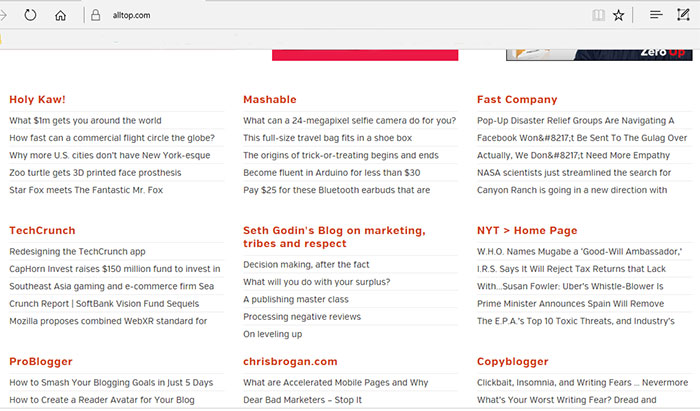Open 'How to Create a Reader Avatar'
700x411 pixels.
tap(102, 400)
